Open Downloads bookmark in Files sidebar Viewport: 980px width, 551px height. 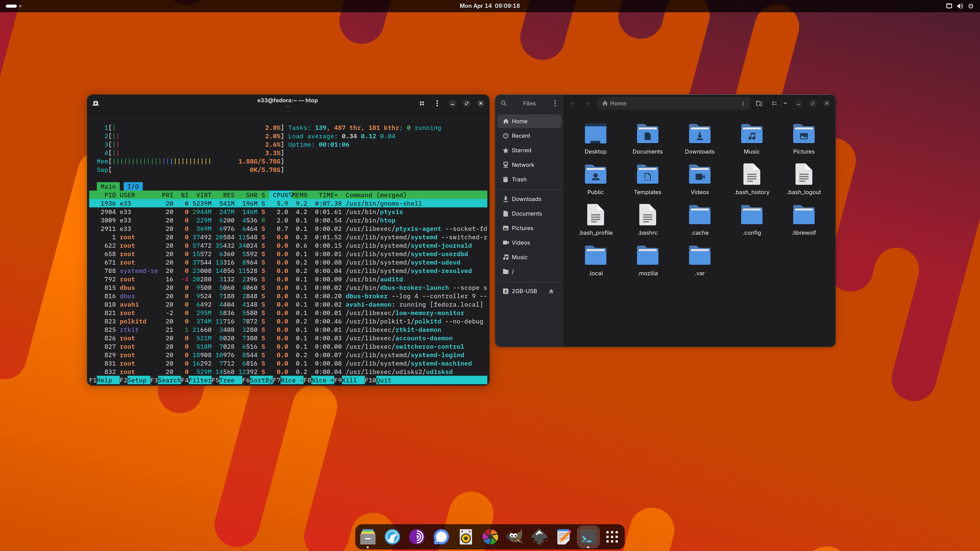tap(529, 199)
